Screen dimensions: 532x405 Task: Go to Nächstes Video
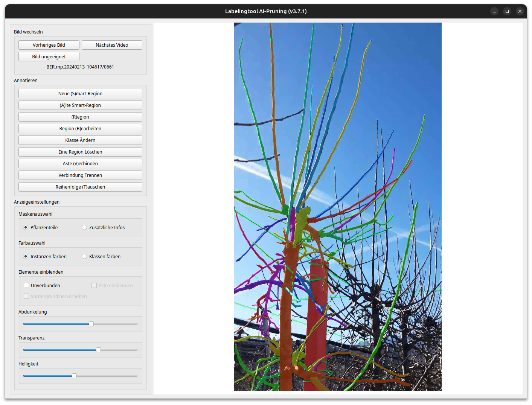pos(112,45)
